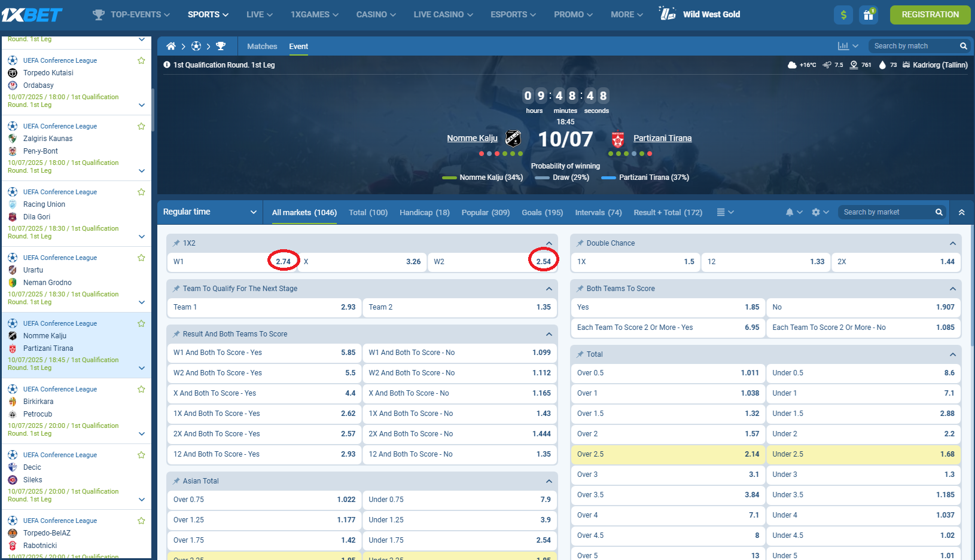Pin the Result And Both Teams To Score market
The height and width of the screenshot is (560, 975).
click(x=176, y=334)
